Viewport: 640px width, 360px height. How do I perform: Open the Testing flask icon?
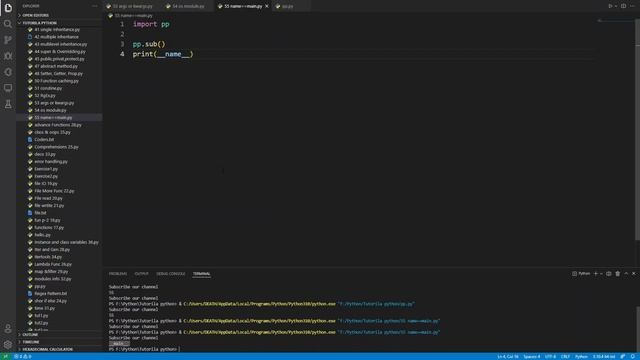pyautogui.click(x=8, y=104)
